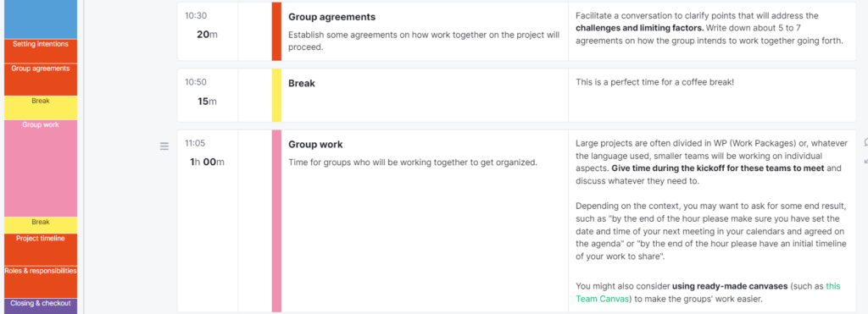
Task: Edit the Break block title
Action: pyautogui.click(x=302, y=84)
